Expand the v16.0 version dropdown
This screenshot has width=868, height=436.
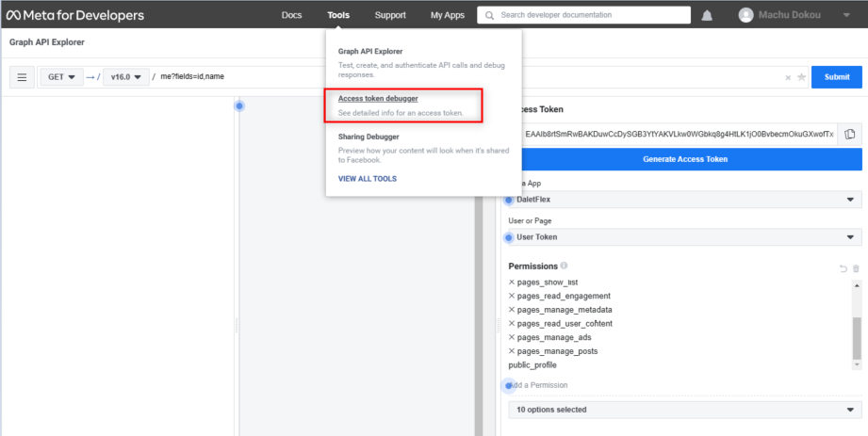tap(126, 77)
